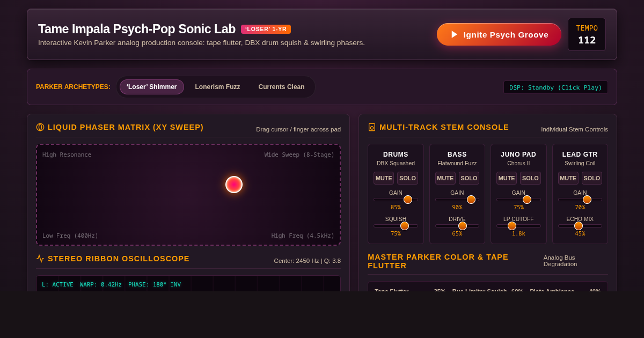
Task: Solo the Juno Pad stem
Action: (x=531, y=178)
